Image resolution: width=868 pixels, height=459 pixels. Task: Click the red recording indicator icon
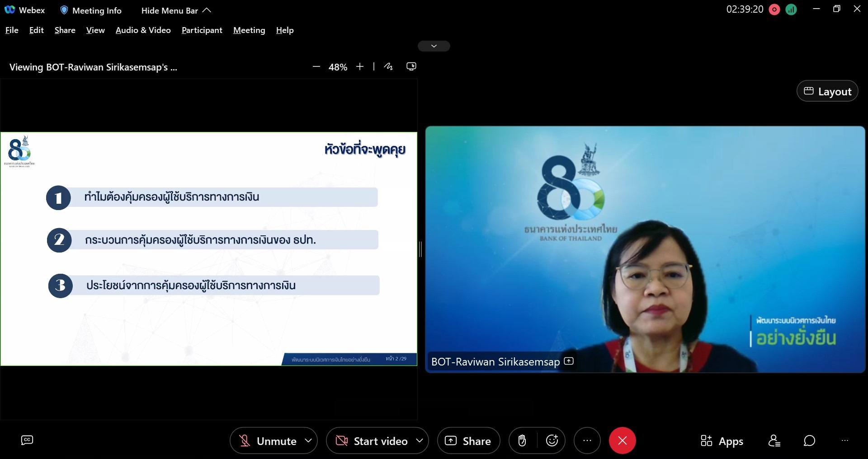point(774,9)
